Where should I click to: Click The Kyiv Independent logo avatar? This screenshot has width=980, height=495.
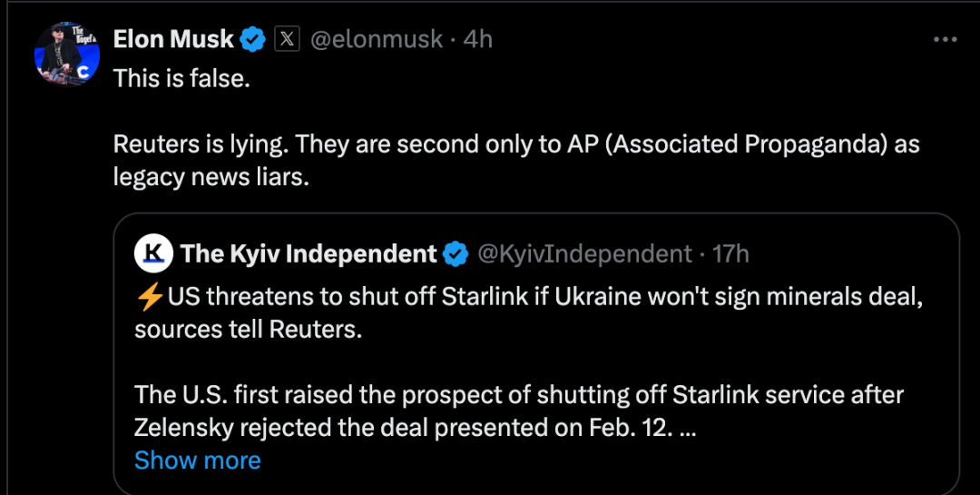pos(153,253)
